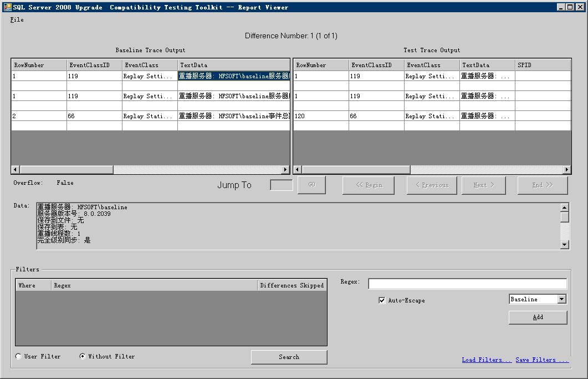Click the "保存到表: 无" line in Data box

click(x=57, y=227)
